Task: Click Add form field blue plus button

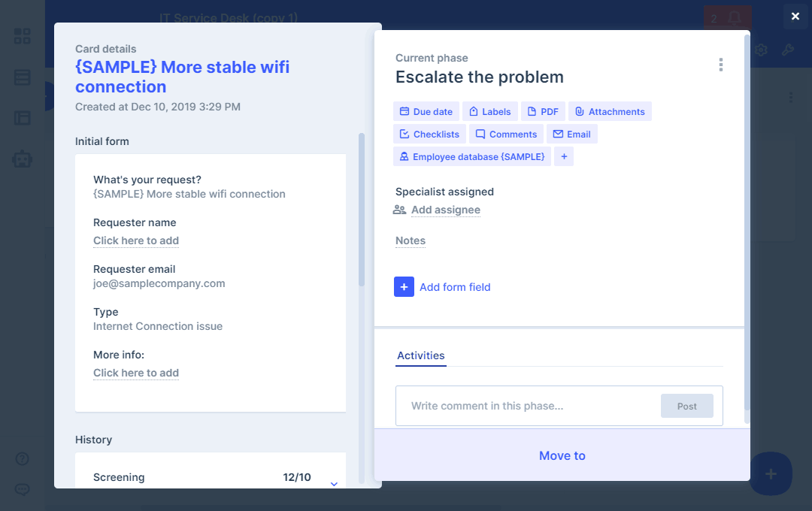Action: [x=404, y=287]
